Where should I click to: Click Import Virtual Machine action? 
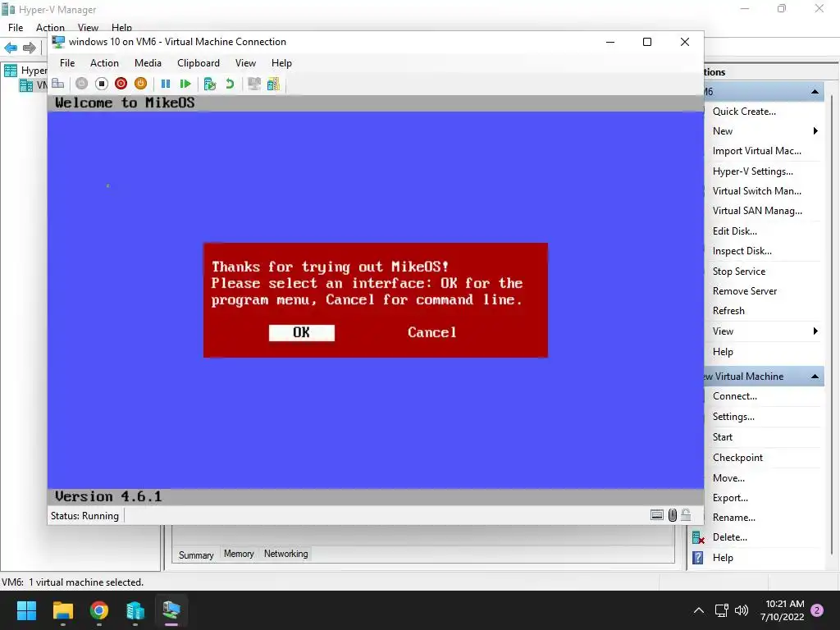point(757,151)
